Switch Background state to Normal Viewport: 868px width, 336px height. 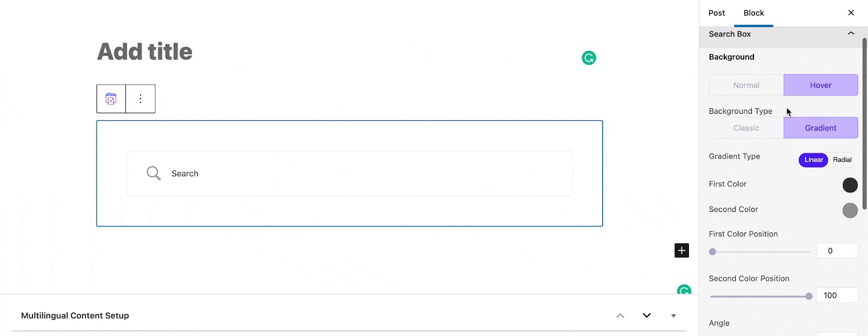746,85
